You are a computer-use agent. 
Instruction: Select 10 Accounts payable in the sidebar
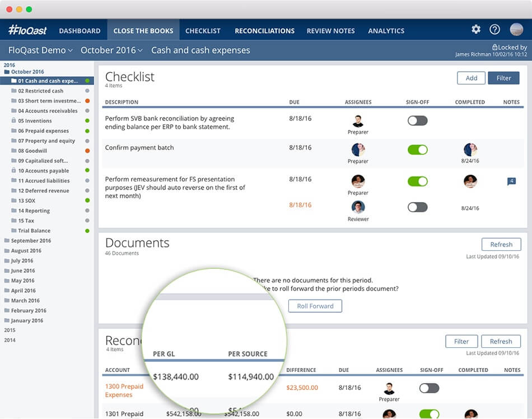click(x=43, y=171)
